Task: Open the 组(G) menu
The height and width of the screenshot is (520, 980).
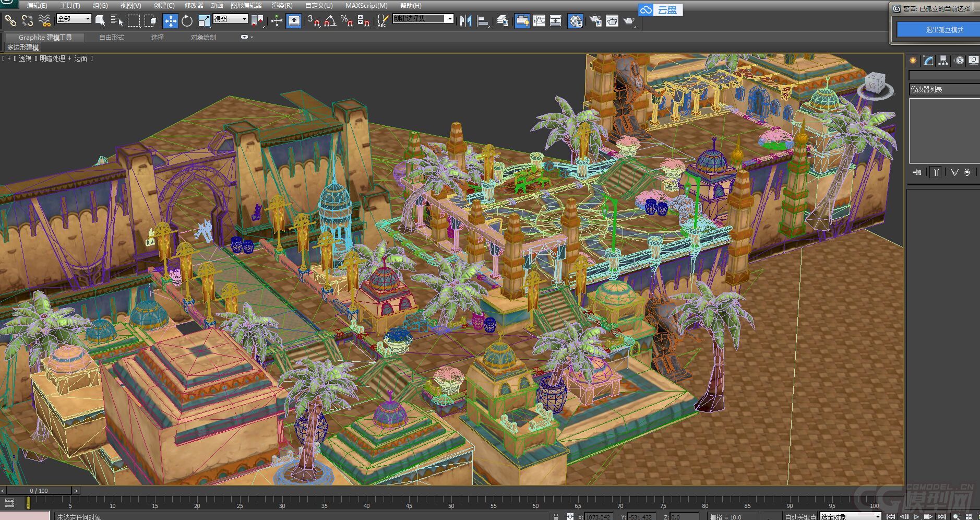Action: coord(100,5)
